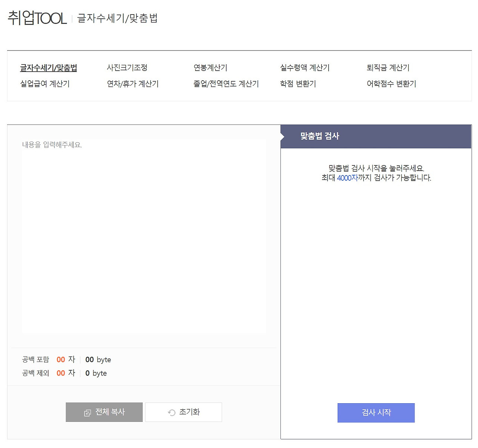Open the 글자수세기/맞춤법 menu item

(49, 68)
